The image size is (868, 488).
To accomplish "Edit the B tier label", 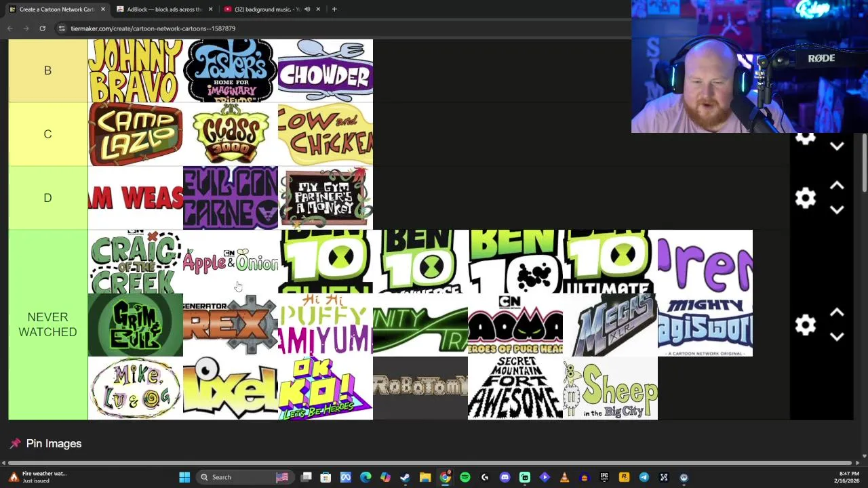I will [x=47, y=70].
